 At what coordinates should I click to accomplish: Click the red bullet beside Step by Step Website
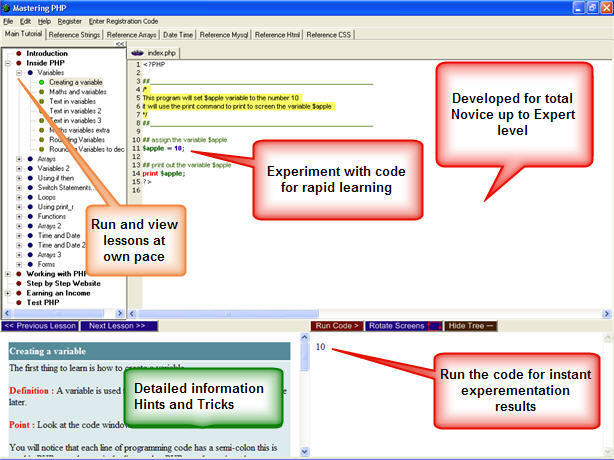[x=19, y=283]
